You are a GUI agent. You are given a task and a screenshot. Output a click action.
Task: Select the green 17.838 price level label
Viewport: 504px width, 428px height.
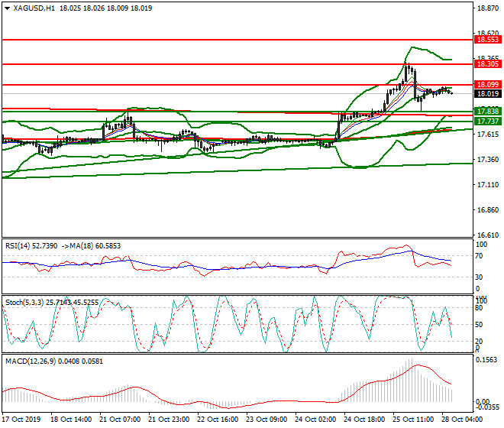(x=488, y=112)
